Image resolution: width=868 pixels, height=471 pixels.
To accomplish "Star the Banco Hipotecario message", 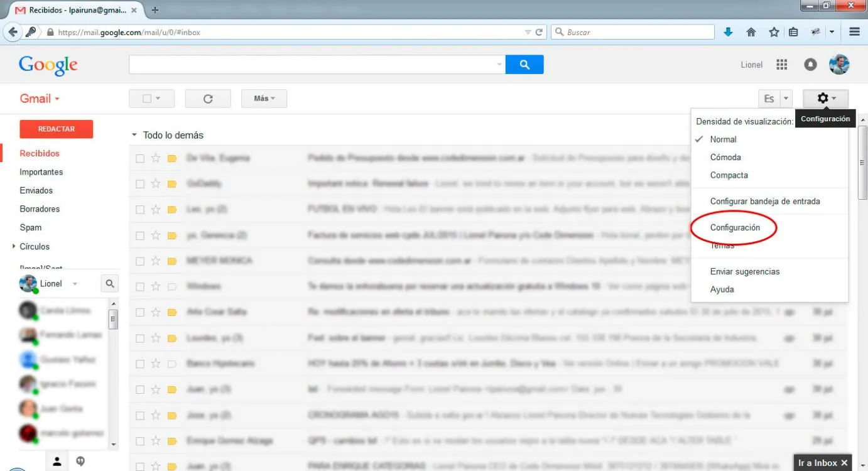I will (x=156, y=364).
